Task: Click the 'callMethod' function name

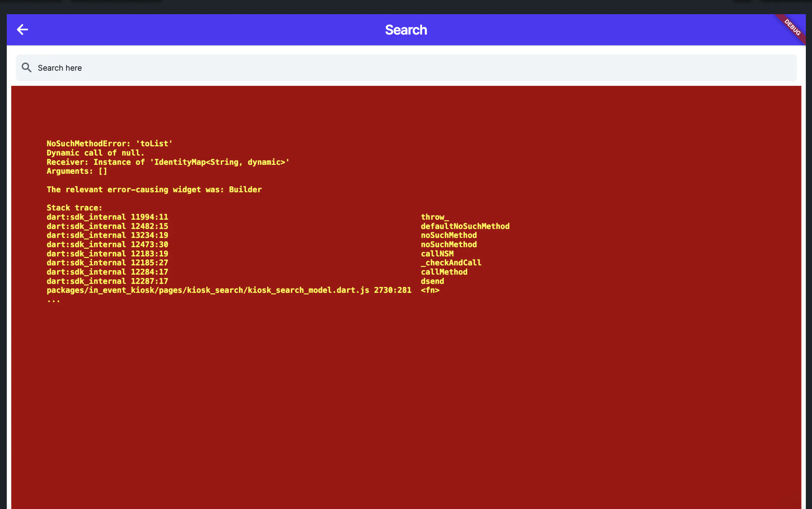Action: click(444, 272)
